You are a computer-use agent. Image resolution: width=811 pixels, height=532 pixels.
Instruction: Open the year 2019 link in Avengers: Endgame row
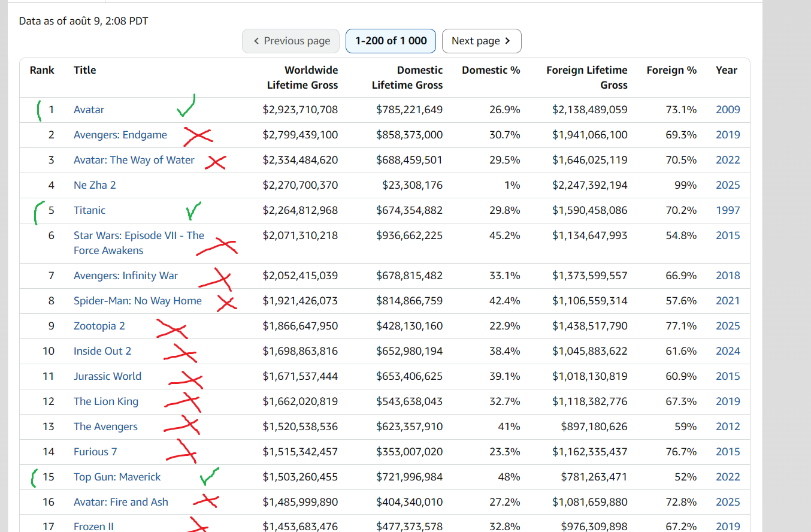[728, 135]
